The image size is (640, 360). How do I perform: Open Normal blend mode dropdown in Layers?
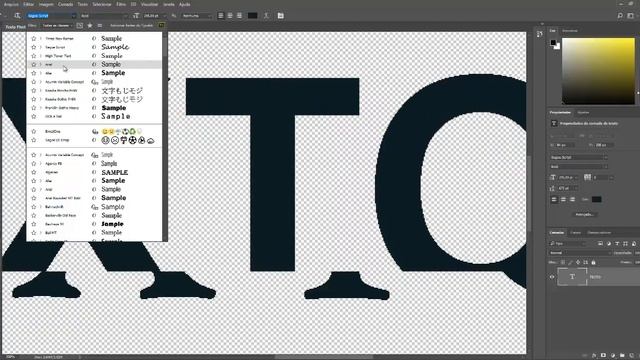point(579,253)
